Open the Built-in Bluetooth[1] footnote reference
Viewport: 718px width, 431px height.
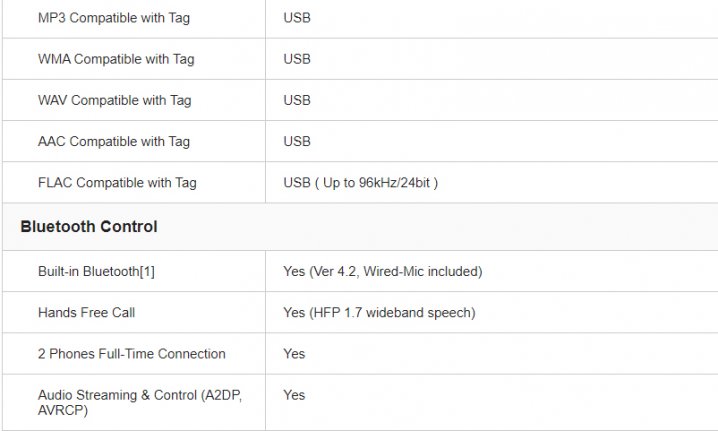tap(147, 271)
